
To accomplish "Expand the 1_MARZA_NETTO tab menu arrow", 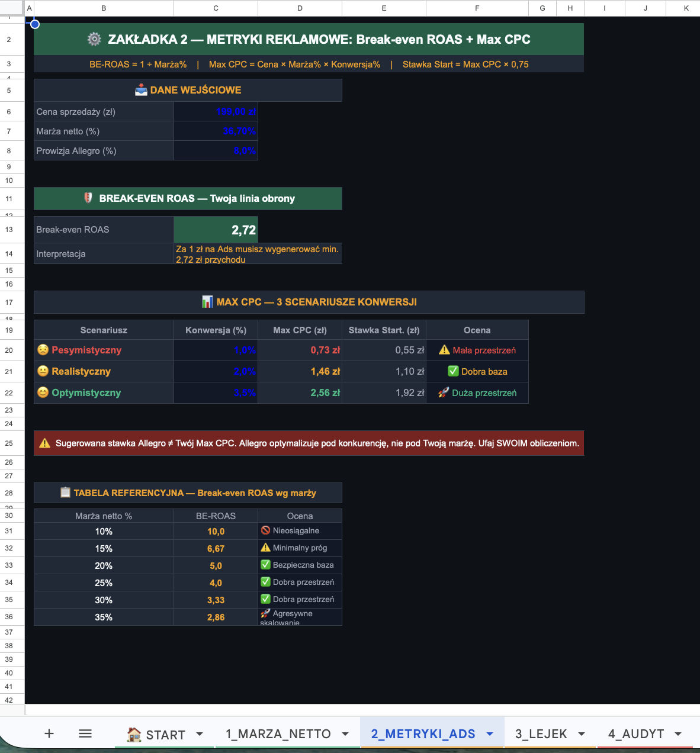I will [x=345, y=734].
